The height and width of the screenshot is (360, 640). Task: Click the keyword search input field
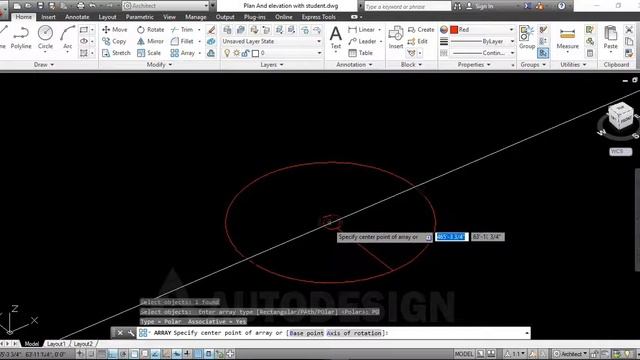pyautogui.click(x=407, y=6)
